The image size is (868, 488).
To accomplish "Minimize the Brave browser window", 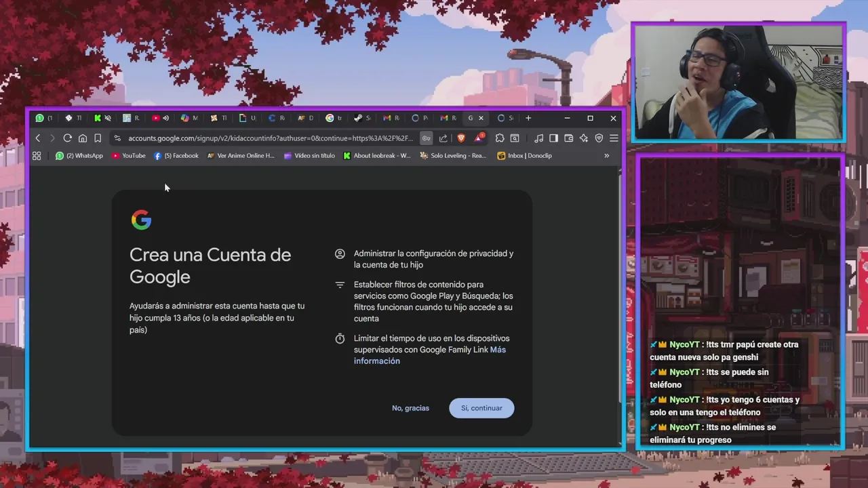I will pyautogui.click(x=567, y=118).
